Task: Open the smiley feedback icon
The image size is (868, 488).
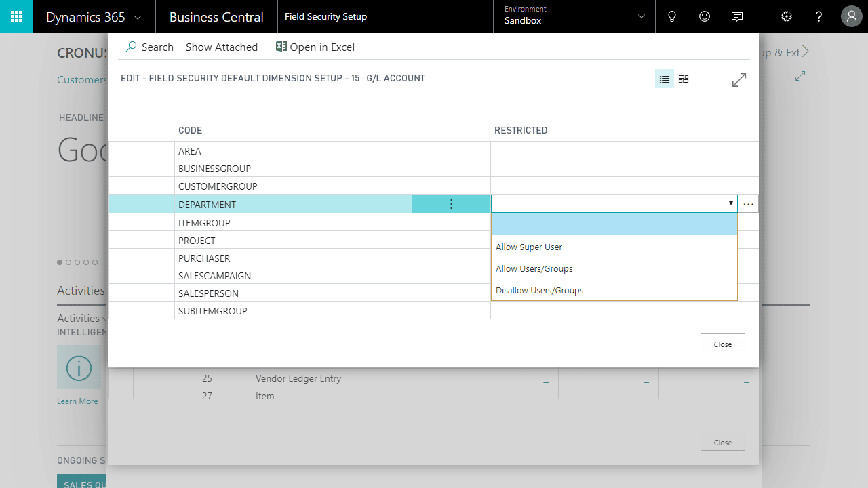Action: point(705,16)
